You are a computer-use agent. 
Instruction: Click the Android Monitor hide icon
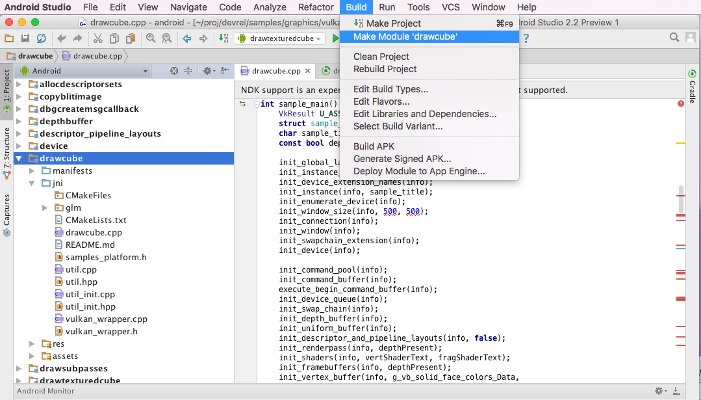pyautogui.click(x=676, y=391)
